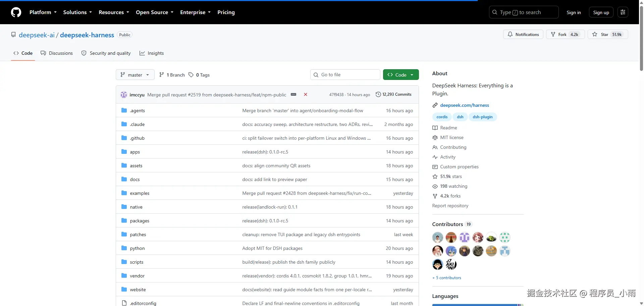Open the deepseek.com/harness link
Image resolution: width=644 pixels, height=306 pixels.
[x=465, y=105]
